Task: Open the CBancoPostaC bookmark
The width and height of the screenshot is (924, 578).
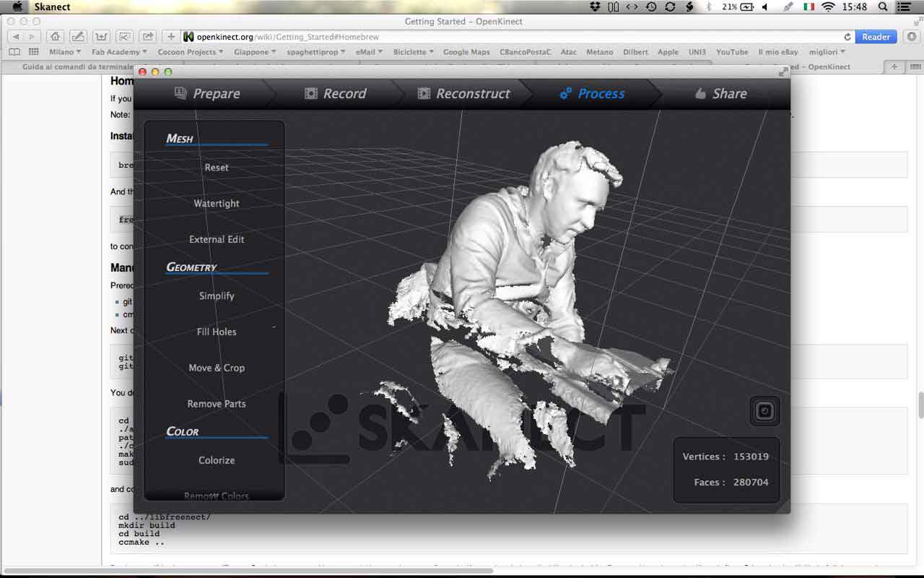Action: click(525, 52)
